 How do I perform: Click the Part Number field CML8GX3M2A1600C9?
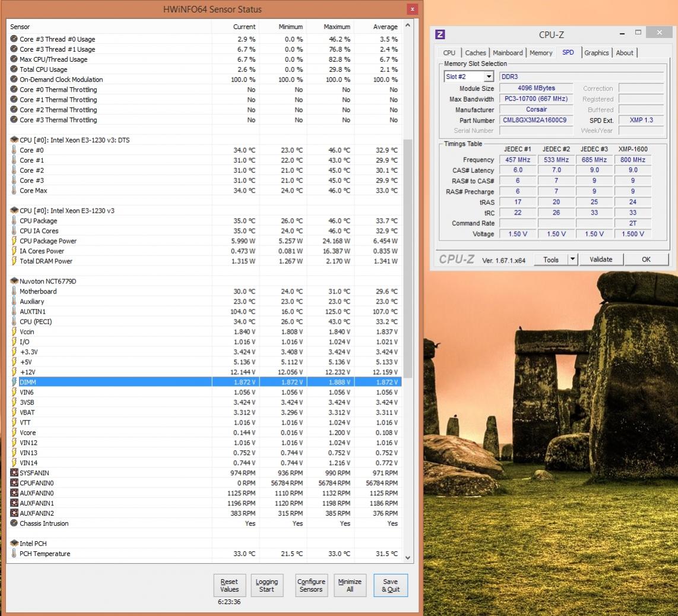[x=536, y=120]
